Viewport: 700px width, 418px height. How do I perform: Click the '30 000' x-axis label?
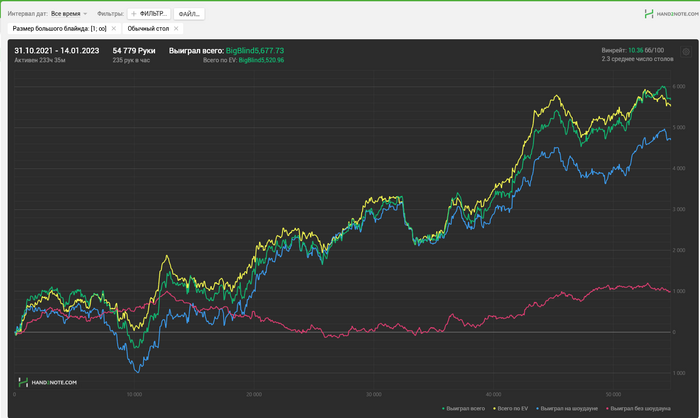(374, 394)
